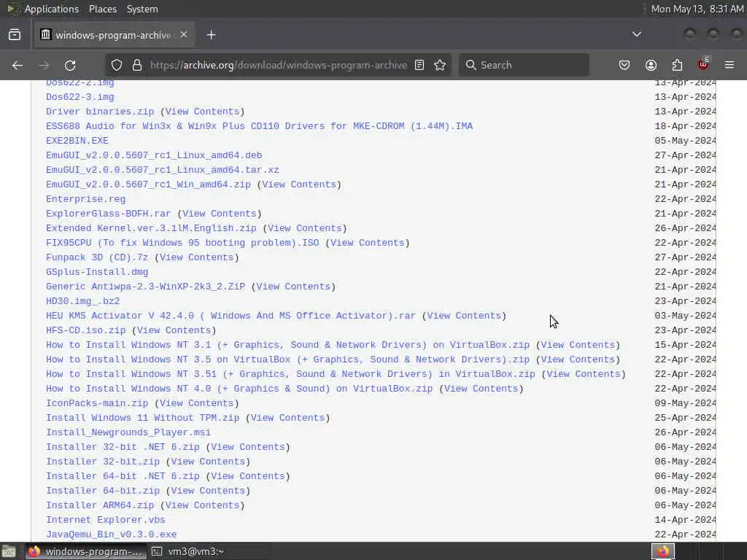Open the System menu

click(x=142, y=9)
